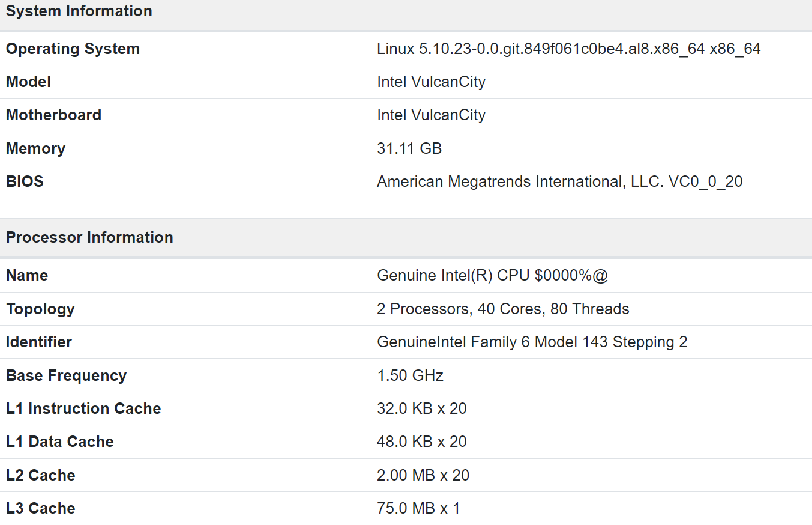This screenshot has width=812, height=525.
Task: Click the Processor Information section header
Action: click(89, 237)
